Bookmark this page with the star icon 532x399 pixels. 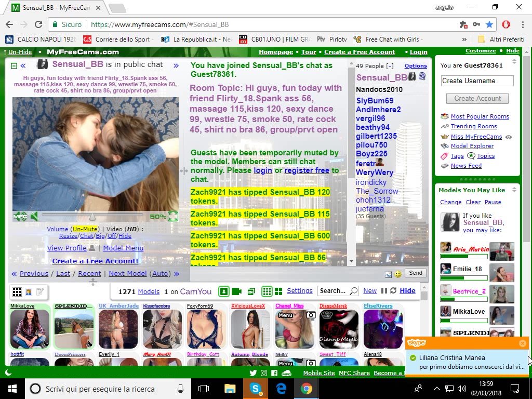pos(489,24)
